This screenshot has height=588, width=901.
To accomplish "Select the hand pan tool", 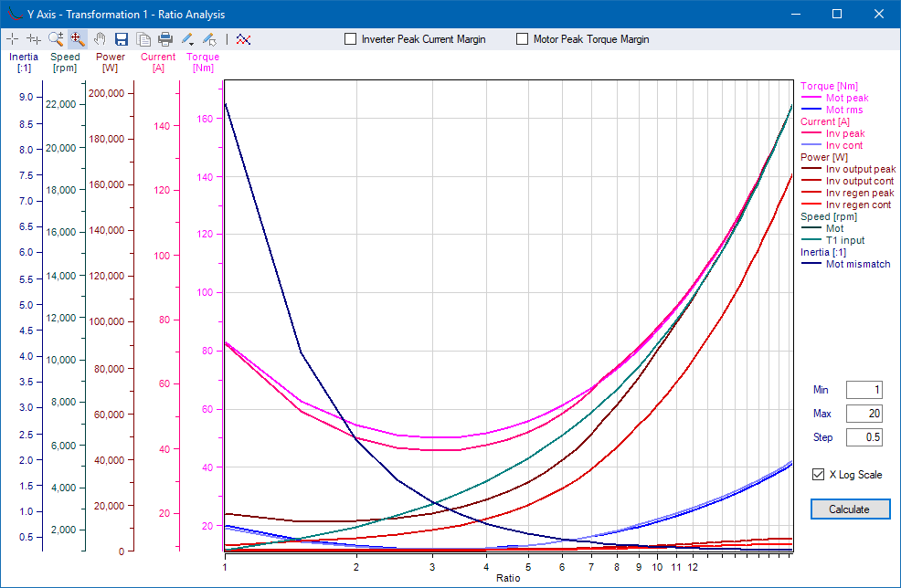I will [x=100, y=39].
